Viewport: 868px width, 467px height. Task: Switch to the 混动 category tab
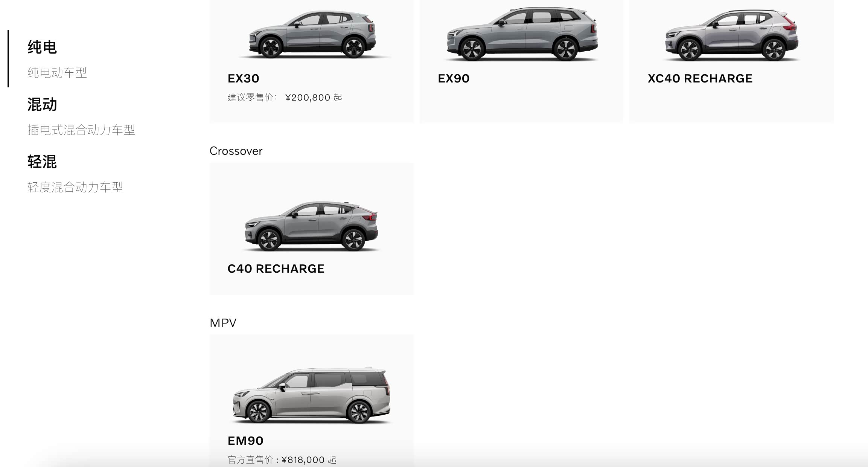[x=42, y=105]
